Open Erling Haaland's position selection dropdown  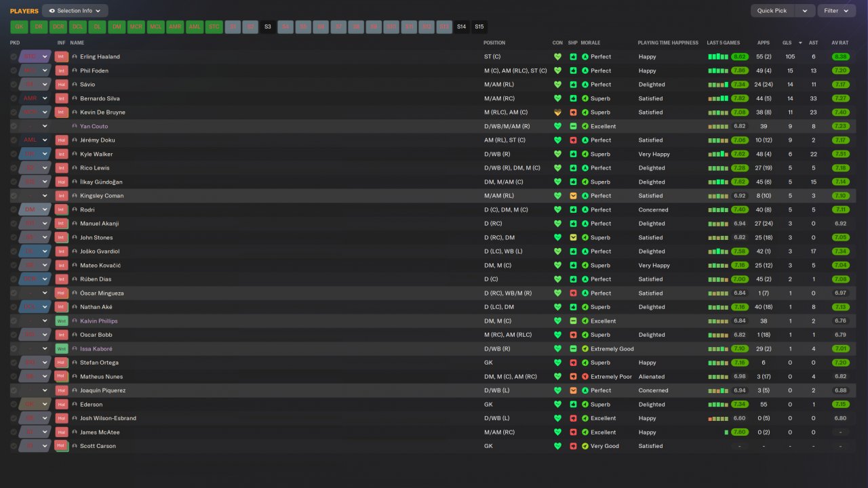tap(35, 57)
